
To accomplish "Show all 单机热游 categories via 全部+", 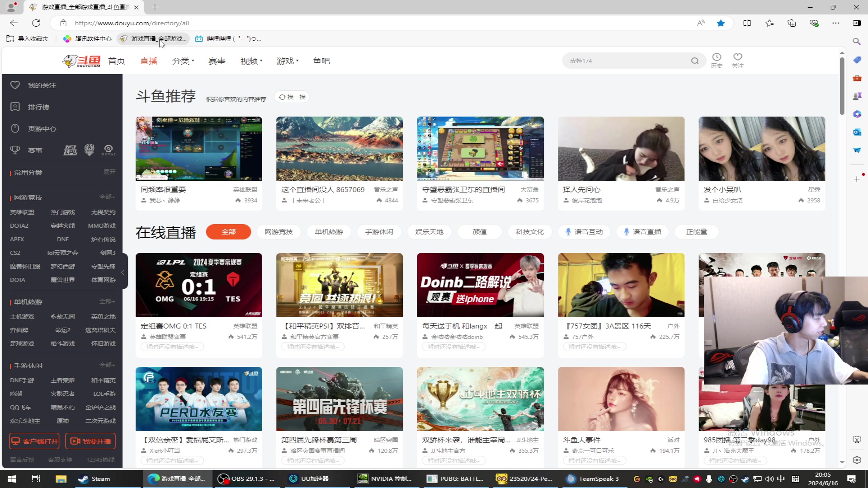I will point(108,301).
